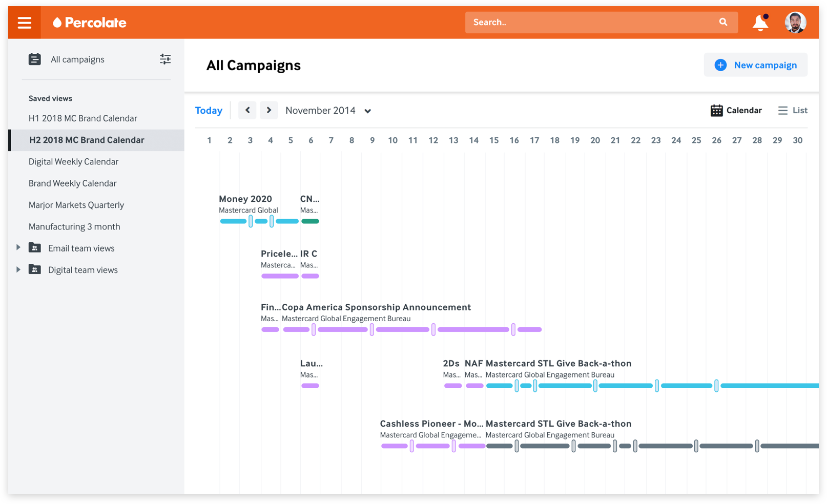
Task: Select day 22 in the date header
Action: coord(635,140)
